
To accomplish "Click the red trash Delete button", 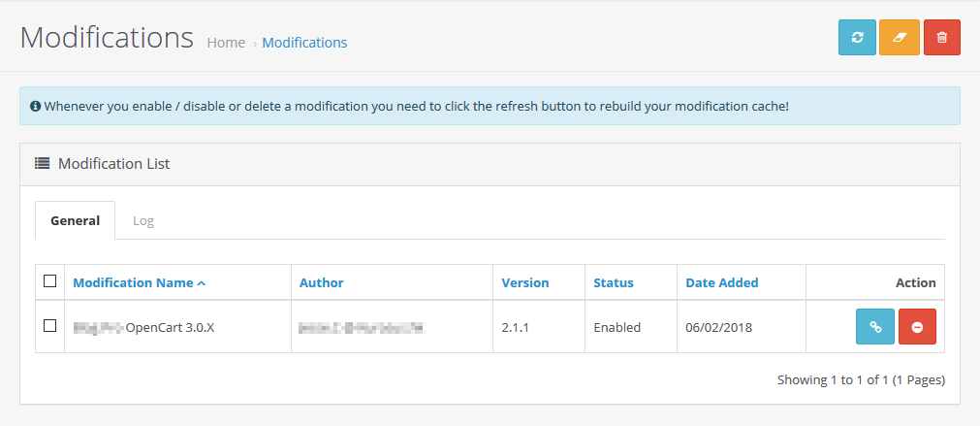I will point(941,37).
